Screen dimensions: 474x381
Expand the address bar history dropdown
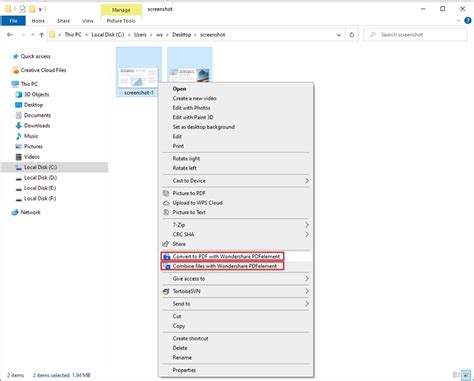[339, 35]
